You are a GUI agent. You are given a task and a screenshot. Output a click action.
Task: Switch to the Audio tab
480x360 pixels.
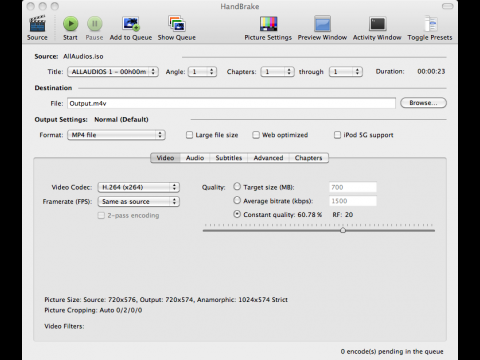coord(195,158)
